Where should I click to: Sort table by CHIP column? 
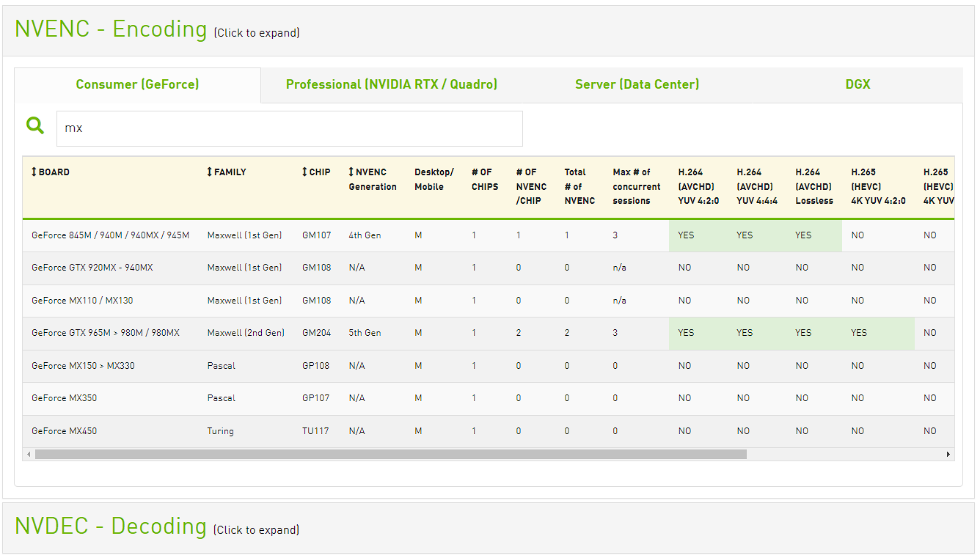(316, 172)
